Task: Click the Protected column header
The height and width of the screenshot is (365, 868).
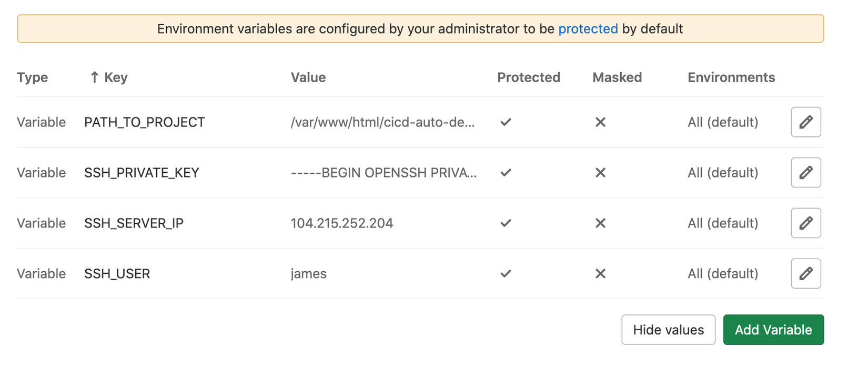Action: (528, 77)
